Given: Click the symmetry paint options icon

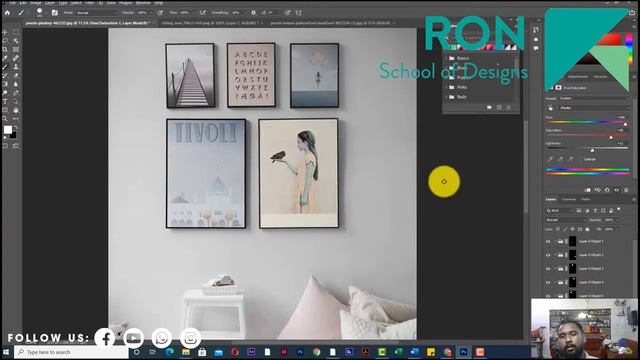Looking at the screenshot, I should point(298,13).
